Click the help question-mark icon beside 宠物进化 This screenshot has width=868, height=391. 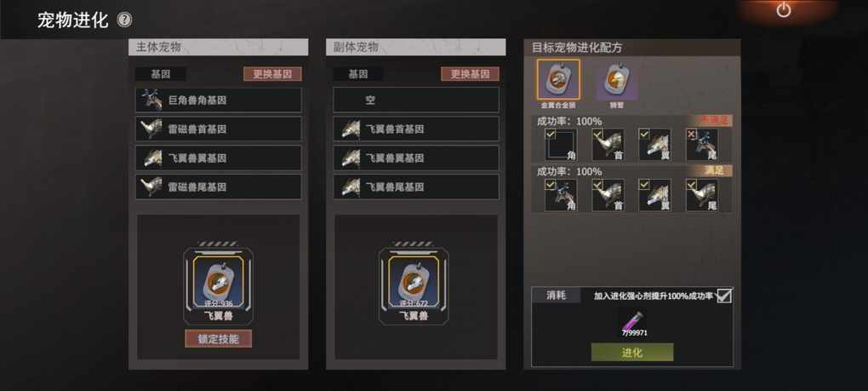(124, 20)
